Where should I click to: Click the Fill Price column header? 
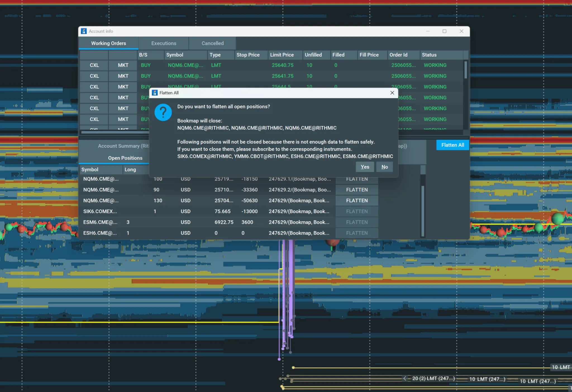click(x=372, y=55)
